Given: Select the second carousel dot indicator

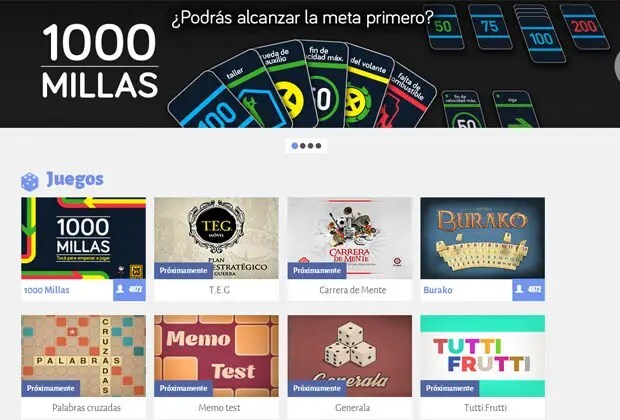Looking at the screenshot, I should (302, 146).
